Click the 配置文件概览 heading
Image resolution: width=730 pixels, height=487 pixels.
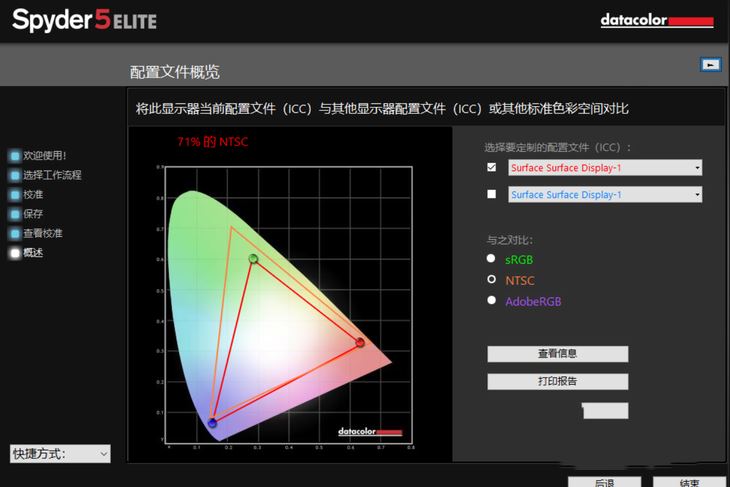pos(175,72)
